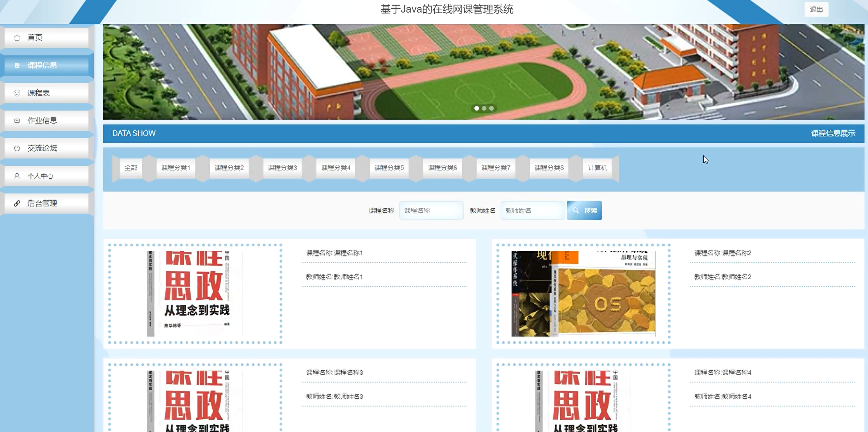
Task: Select the 课程分类1 category tab
Action: 175,168
